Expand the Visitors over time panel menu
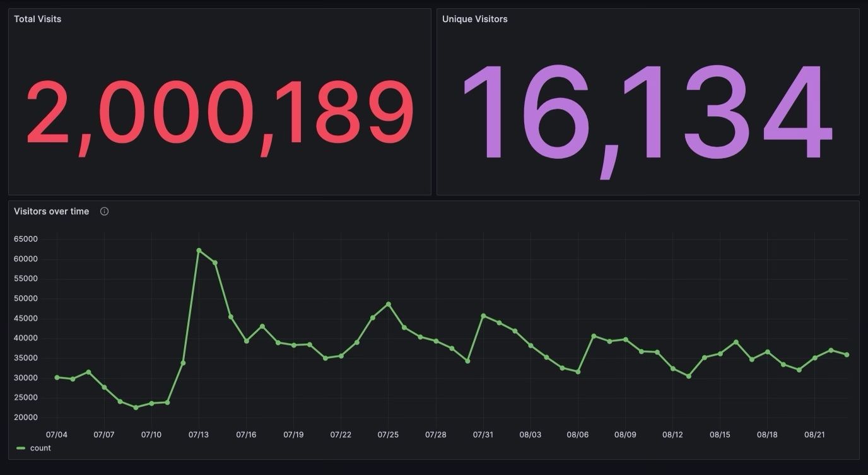 tap(52, 211)
